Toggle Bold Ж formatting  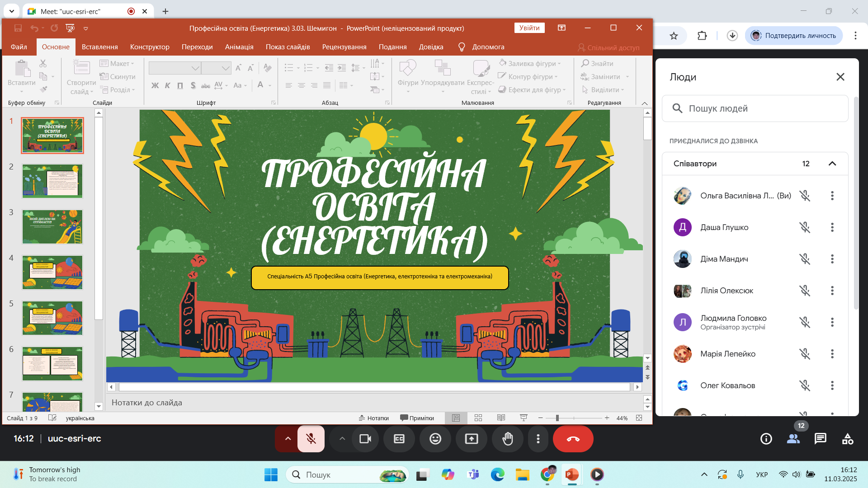tap(155, 85)
